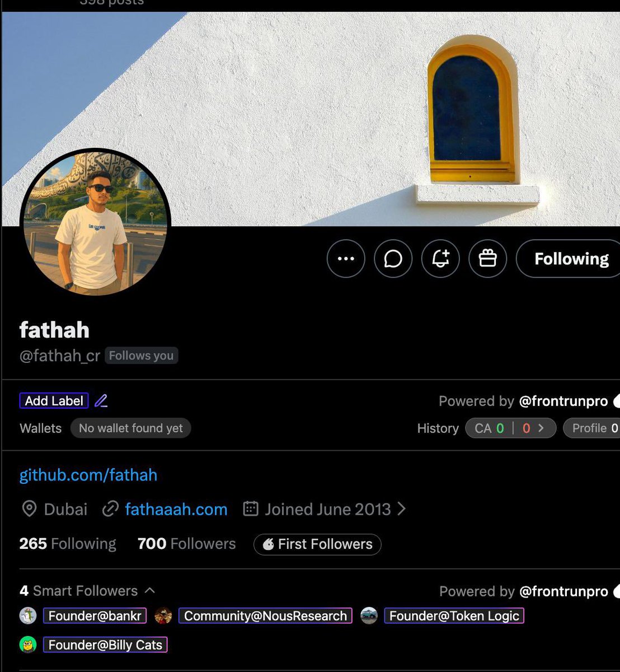
Task: Open the gift icon button
Action: [488, 259]
